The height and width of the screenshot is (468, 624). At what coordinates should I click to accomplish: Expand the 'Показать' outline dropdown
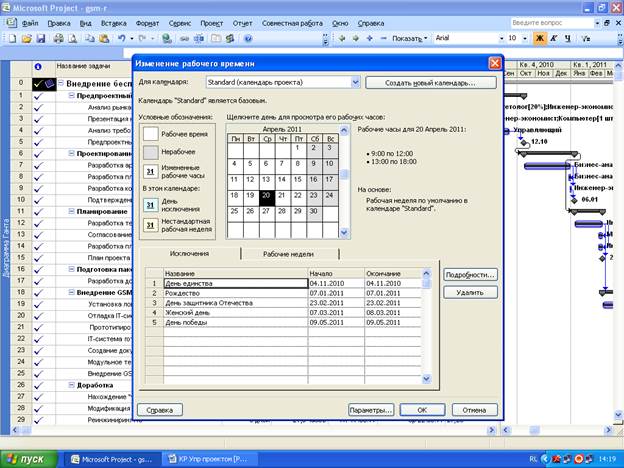[x=426, y=38]
